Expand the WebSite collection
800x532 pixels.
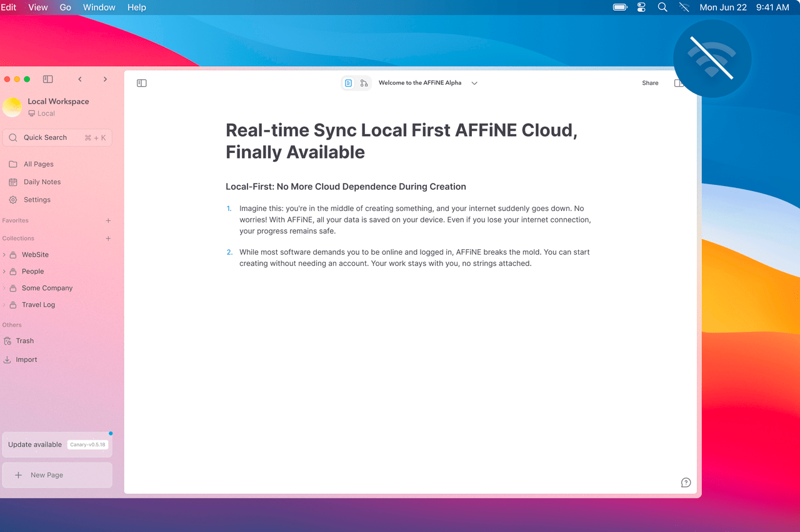[5, 255]
